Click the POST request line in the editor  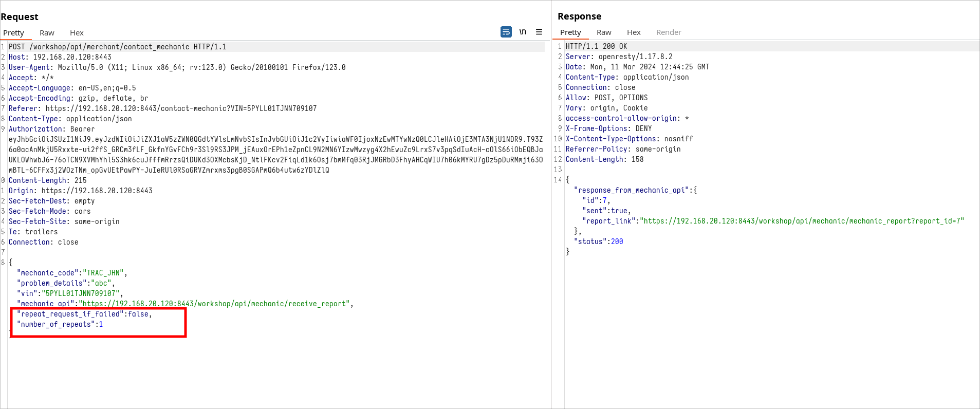[117, 47]
